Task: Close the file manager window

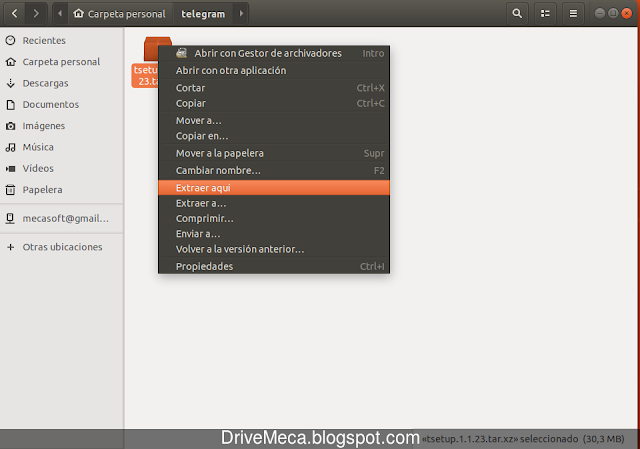Action: click(x=627, y=13)
